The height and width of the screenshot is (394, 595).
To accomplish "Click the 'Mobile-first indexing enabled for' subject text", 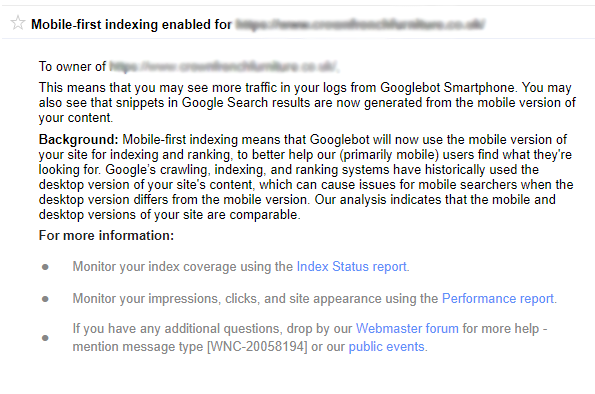I will 131,24.
